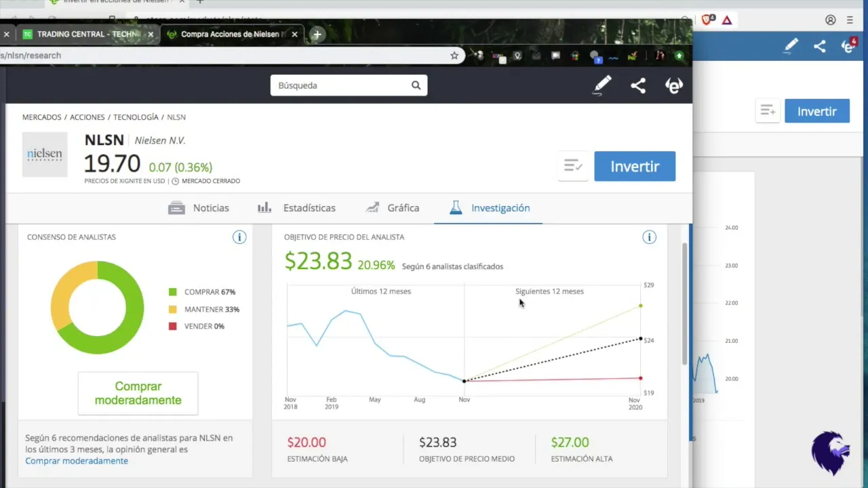This screenshot has height=488, width=868.
Task: Click share icon in background eToro window
Action: tap(820, 46)
